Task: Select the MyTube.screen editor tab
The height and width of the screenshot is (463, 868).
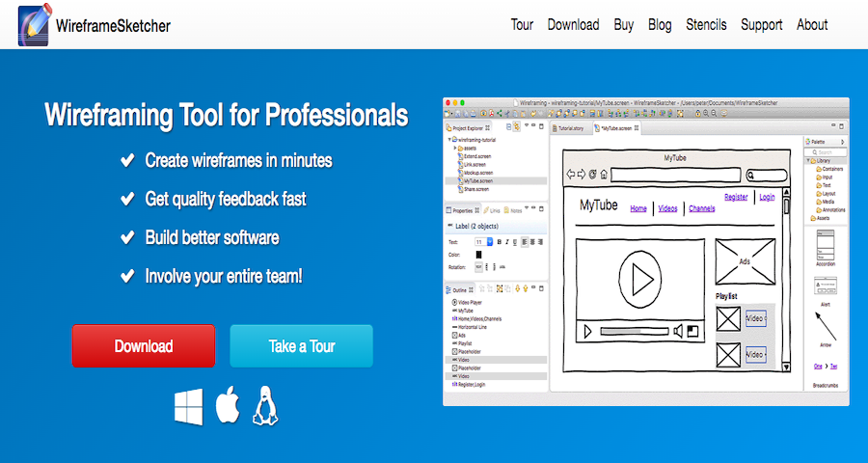Action: (x=616, y=128)
